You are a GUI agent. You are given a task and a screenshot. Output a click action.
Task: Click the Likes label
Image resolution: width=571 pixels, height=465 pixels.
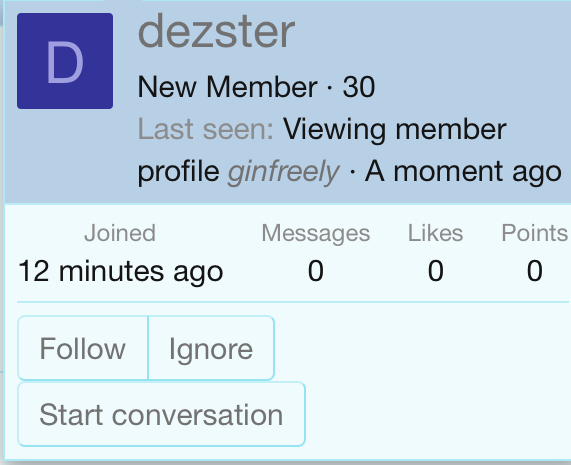click(436, 233)
